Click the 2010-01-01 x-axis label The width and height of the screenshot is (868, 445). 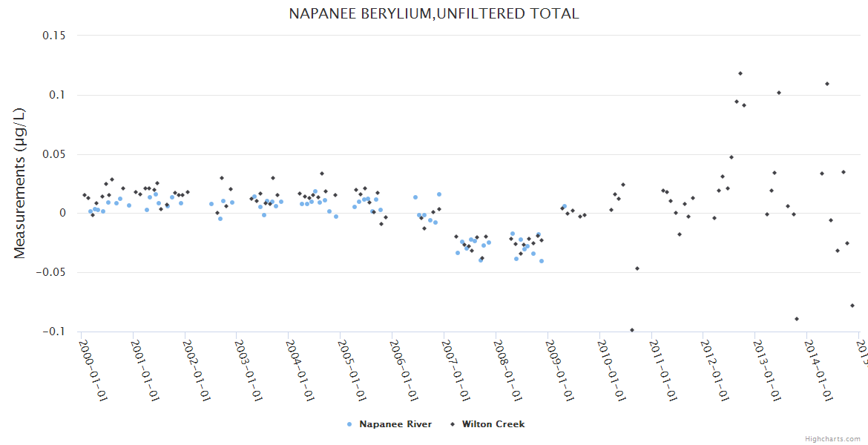tap(611, 371)
